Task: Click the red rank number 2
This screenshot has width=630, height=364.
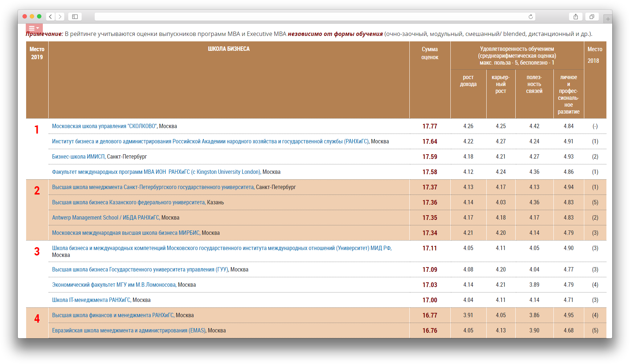Action: (x=37, y=191)
